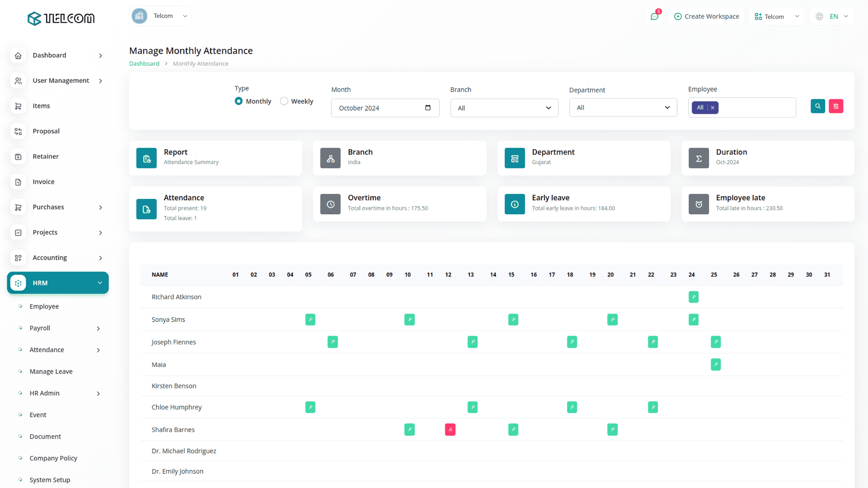Go to Dashboard breadcrumb link
Viewport: 868px width, 488px height.
click(x=144, y=64)
